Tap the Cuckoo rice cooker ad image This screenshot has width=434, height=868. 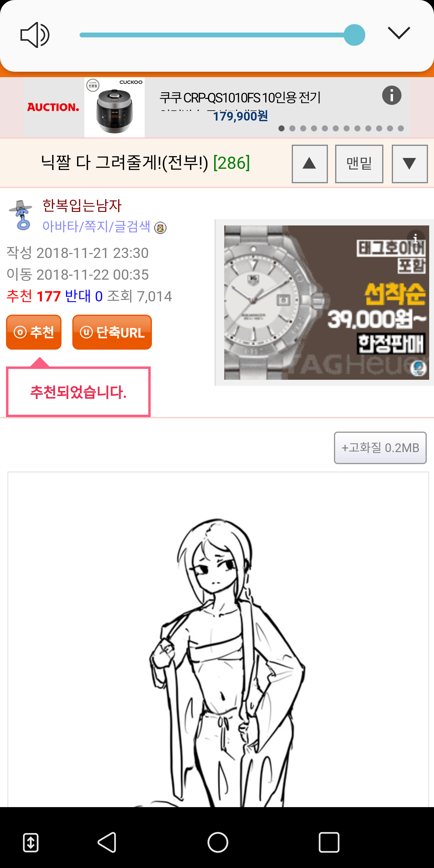pyautogui.click(x=115, y=107)
